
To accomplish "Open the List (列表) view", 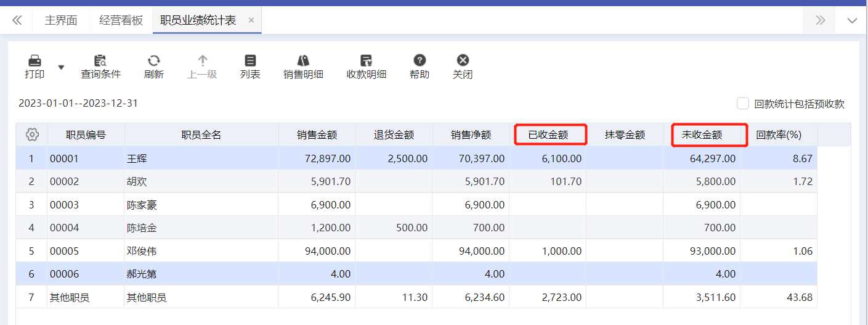I will pyautogui.click(x=250, y=61).
